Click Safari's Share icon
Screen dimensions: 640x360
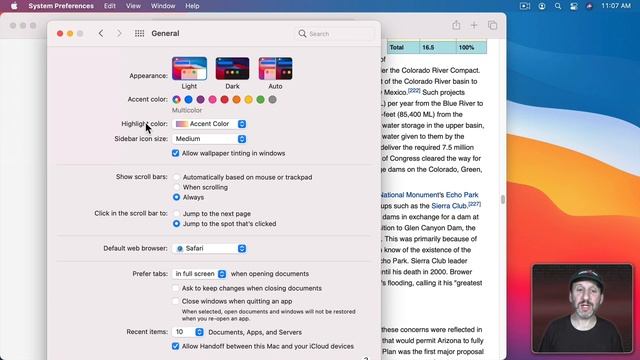(456, 25)
